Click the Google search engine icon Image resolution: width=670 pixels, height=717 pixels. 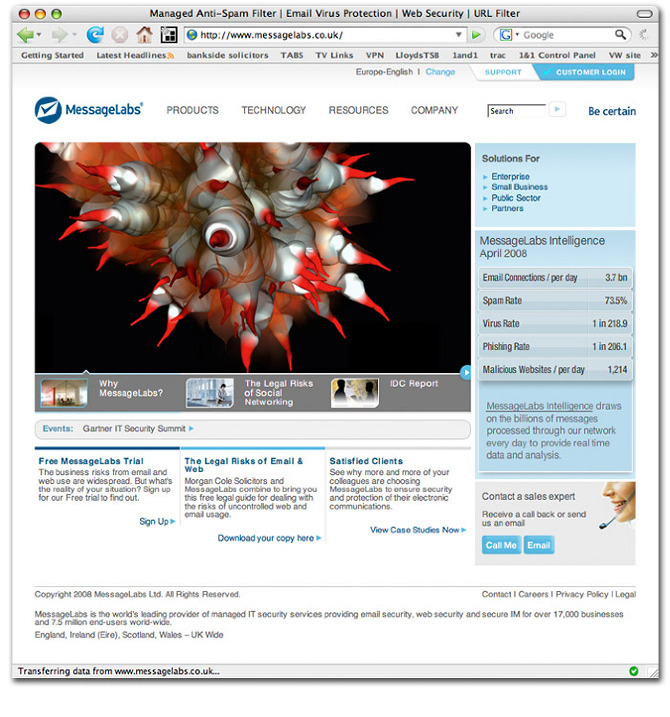coord(506,35)
